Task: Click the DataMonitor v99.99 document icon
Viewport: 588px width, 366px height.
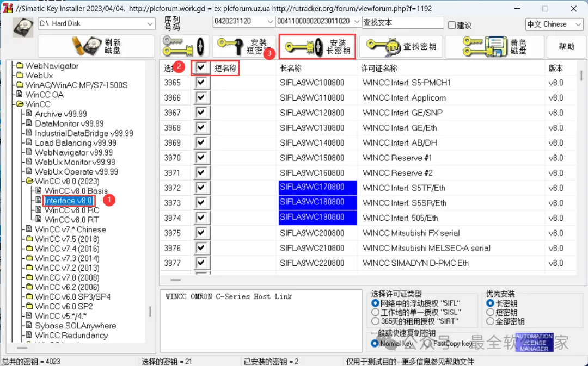Action: 29,123
